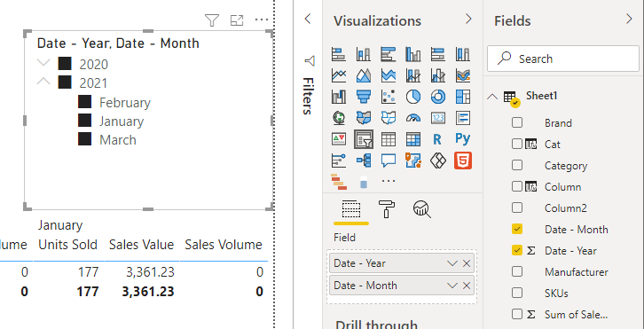
Task: Select the Slicer visual icon
Action: [364, 139]
